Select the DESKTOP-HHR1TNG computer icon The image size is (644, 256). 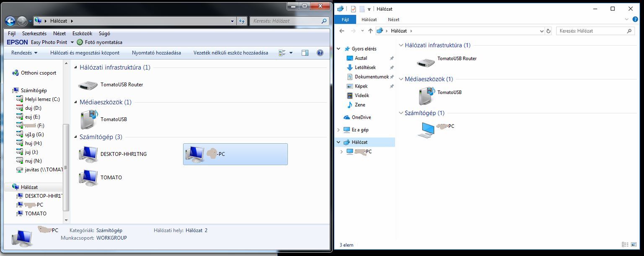click(x=88, y=154)
